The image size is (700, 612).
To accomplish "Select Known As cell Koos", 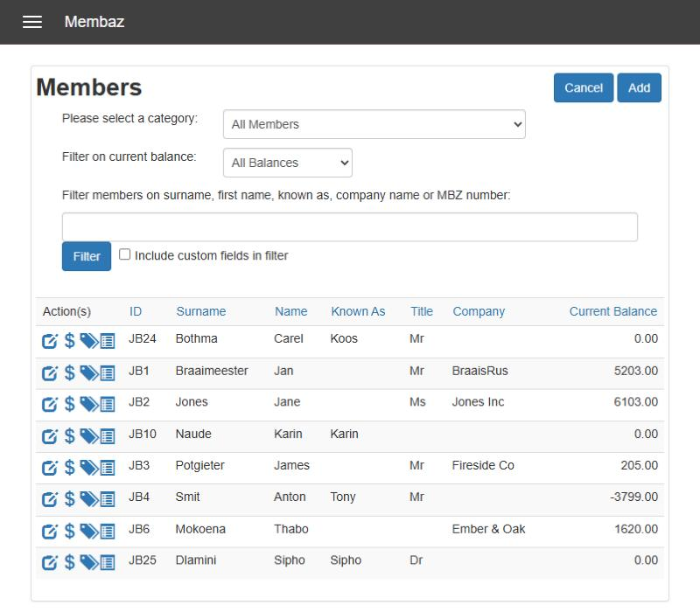I will click(344, 338).
